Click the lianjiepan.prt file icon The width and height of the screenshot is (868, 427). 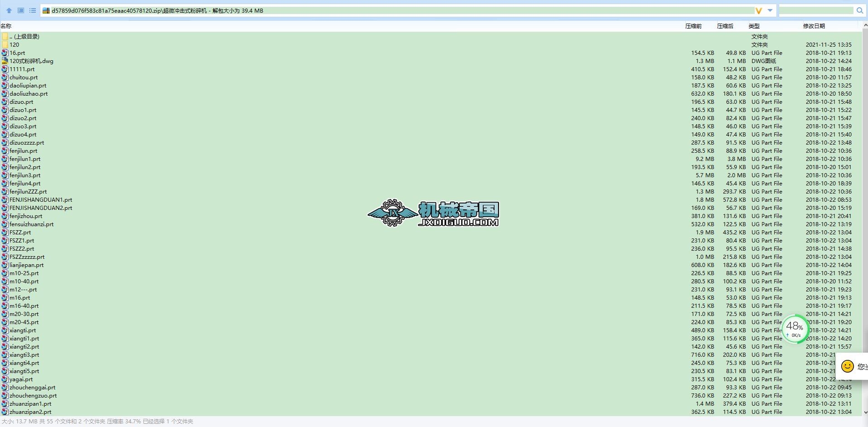point(5,265)
